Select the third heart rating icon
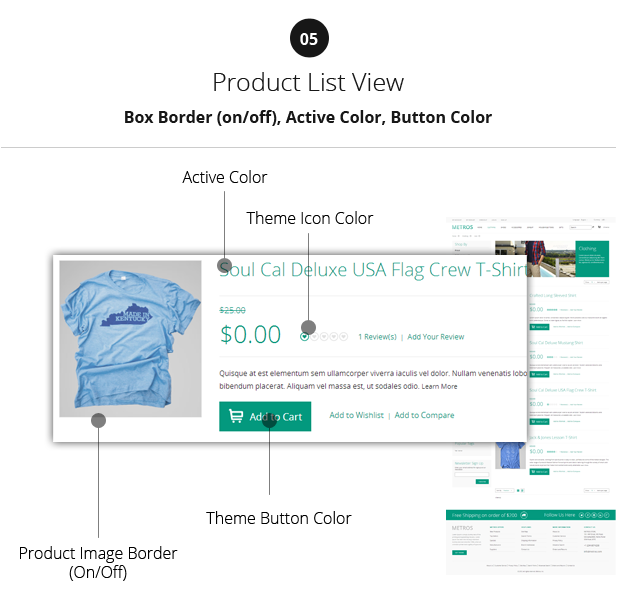The image size is (617, 605). (x=324, y=337)
